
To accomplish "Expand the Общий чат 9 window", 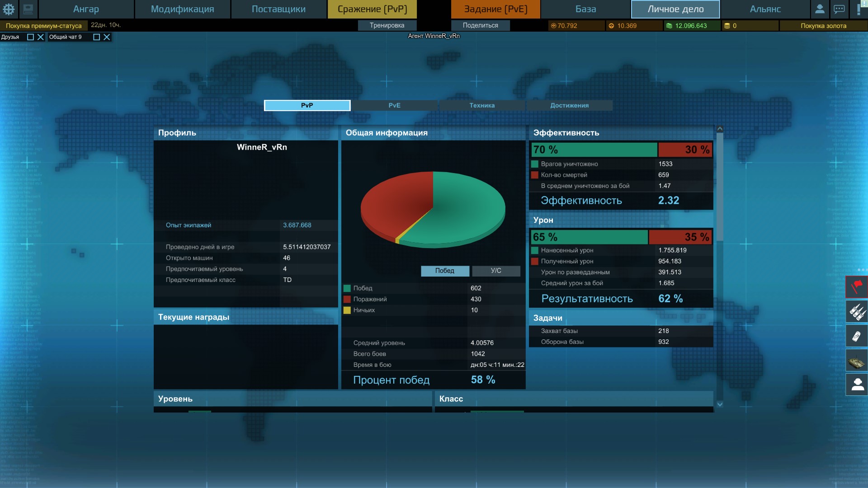I will pos(96,37).
